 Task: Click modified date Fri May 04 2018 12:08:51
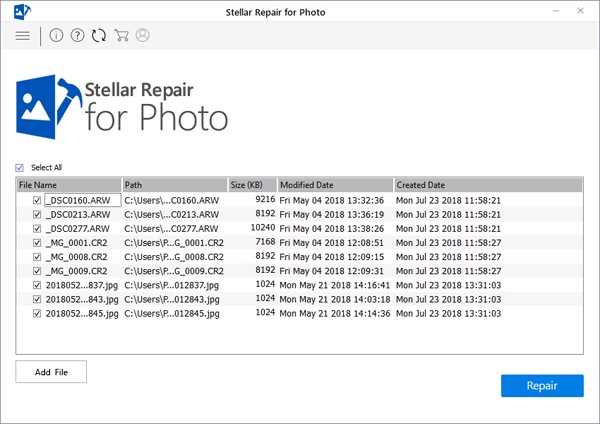(x=331, y=243)
